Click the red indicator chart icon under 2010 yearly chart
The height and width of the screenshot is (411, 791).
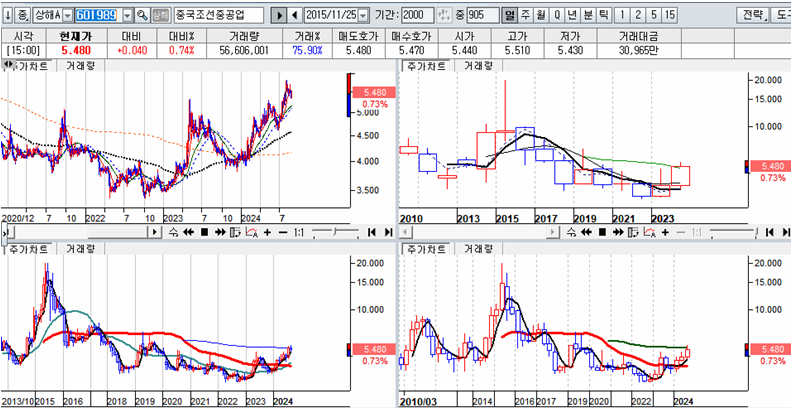pos(649,232)
